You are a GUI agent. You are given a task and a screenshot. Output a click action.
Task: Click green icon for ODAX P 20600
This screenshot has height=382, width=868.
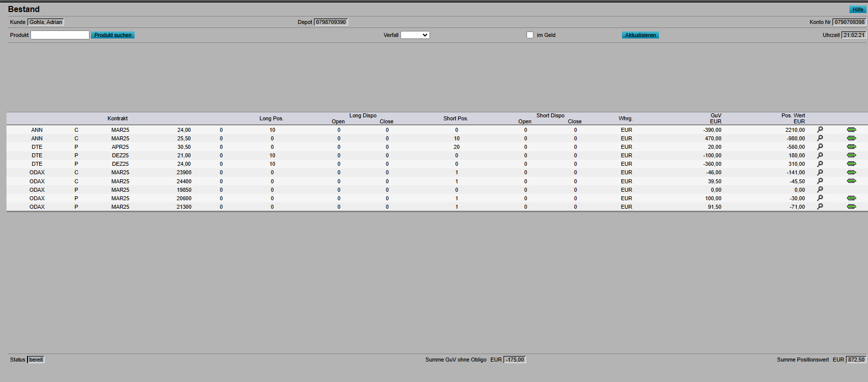click(x=851, y=198)
